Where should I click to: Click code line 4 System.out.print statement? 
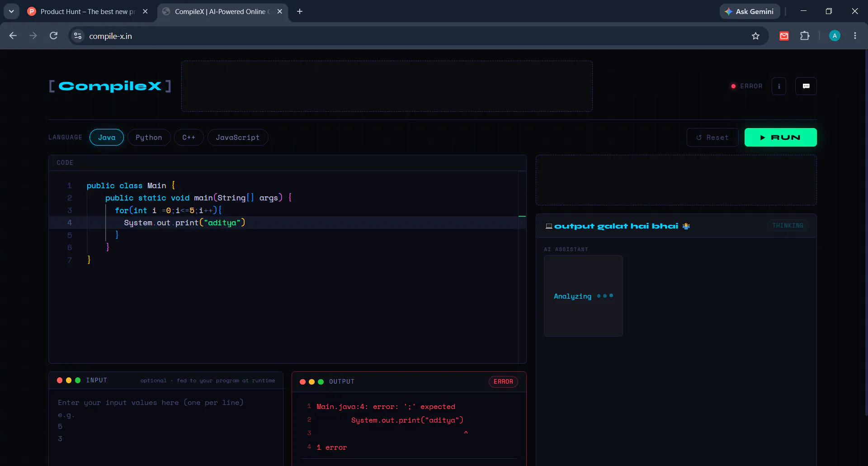click(184, 223)
